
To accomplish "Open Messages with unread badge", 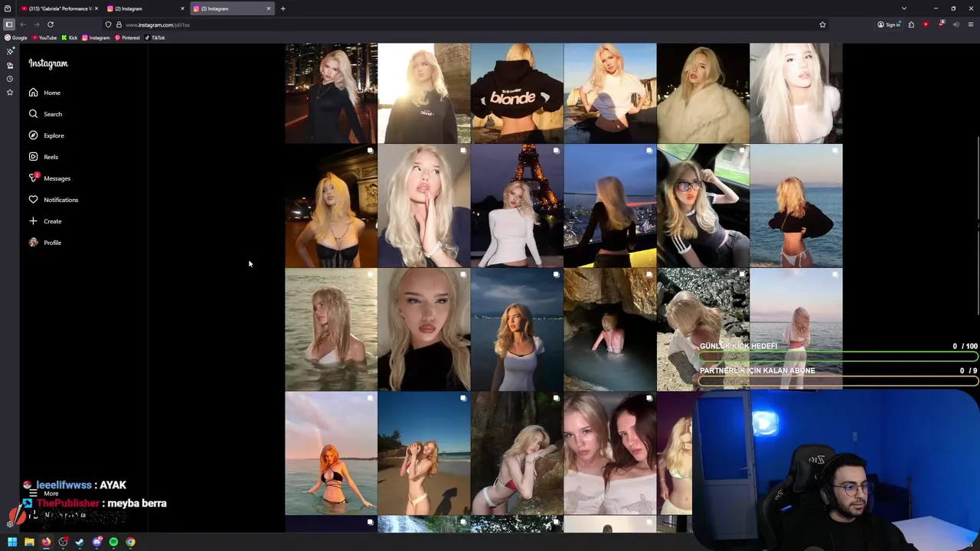I will pyautogui.click(x=49, y=178).
